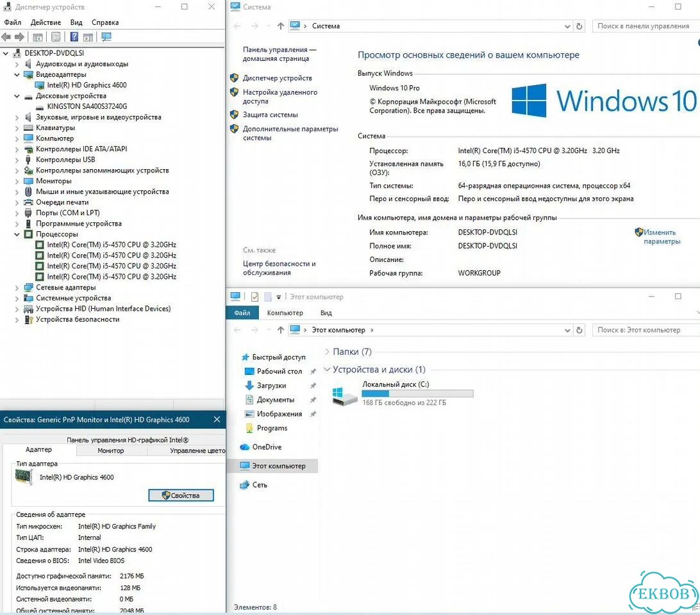Select Изображения in quick access
Image resolution: width=700 pixels, height=615 pixels.
pos(279,414)
